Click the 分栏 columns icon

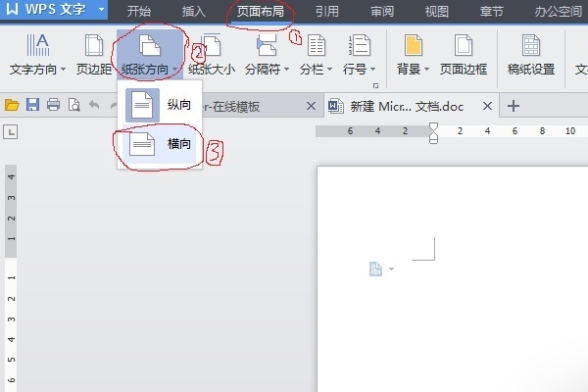(x=317, y=45)
